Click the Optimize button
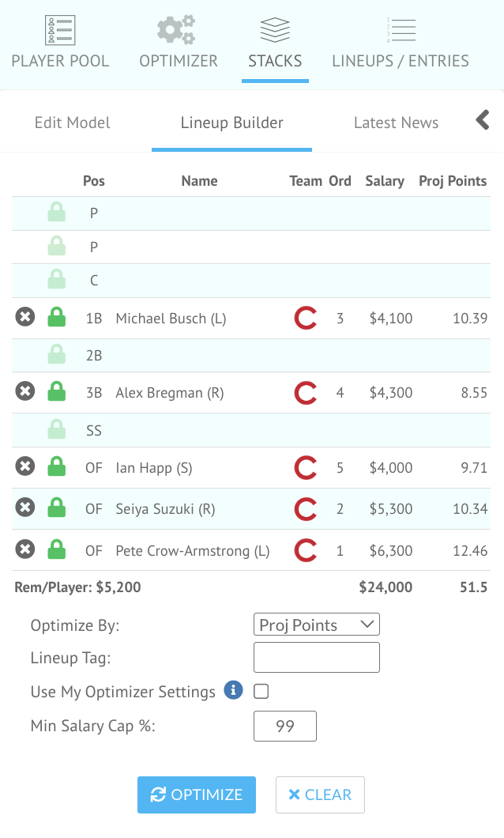504x838 pixels. [197, 795]
